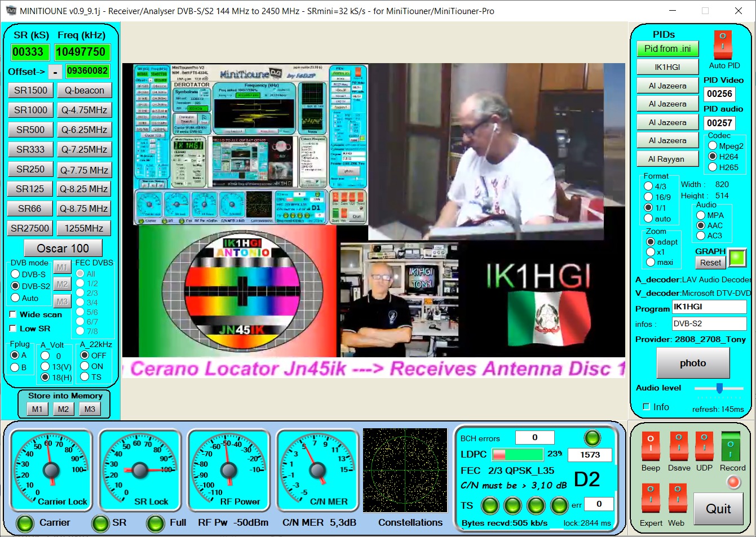The image size is (756, 537).
Task: Toggle the Beep switch
Action: 651,447
